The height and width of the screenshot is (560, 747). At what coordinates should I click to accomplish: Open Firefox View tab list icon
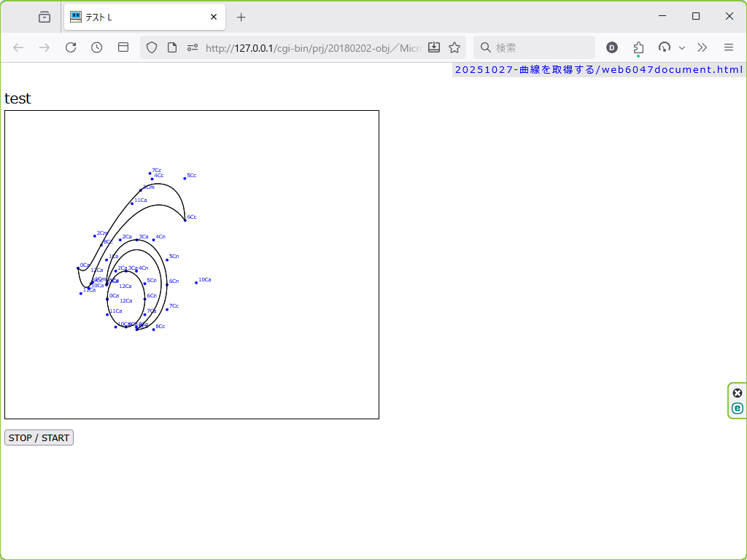point(44,17)
